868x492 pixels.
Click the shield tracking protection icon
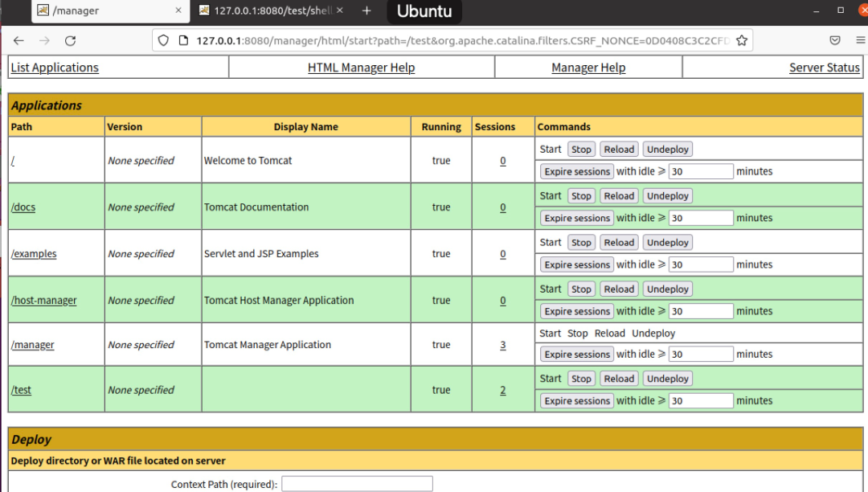pos(163,40)
